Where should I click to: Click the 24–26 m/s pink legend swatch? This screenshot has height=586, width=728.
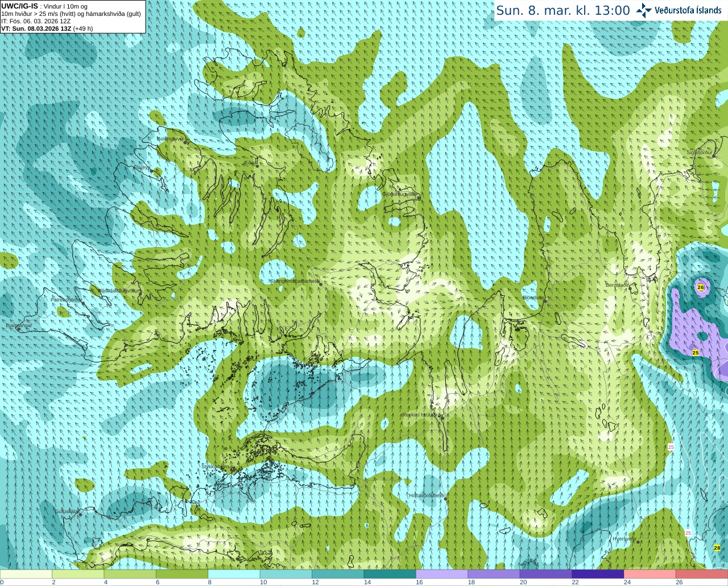click(x=650, y=574)
